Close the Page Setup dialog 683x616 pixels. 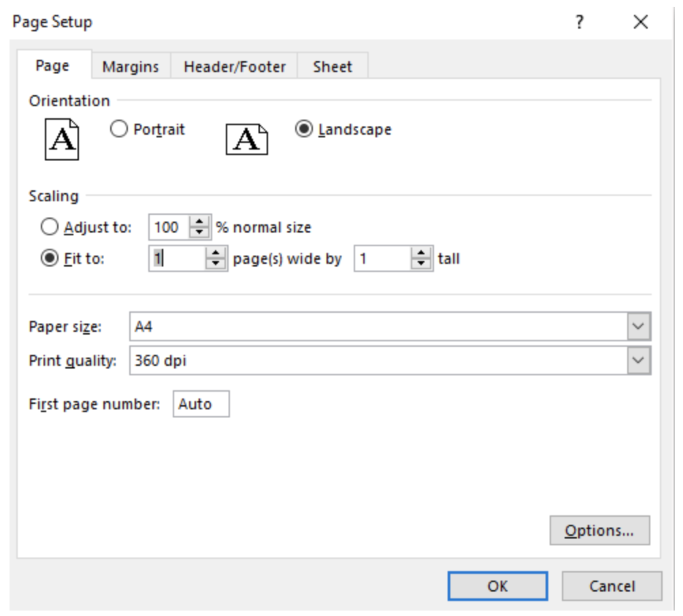641,22
